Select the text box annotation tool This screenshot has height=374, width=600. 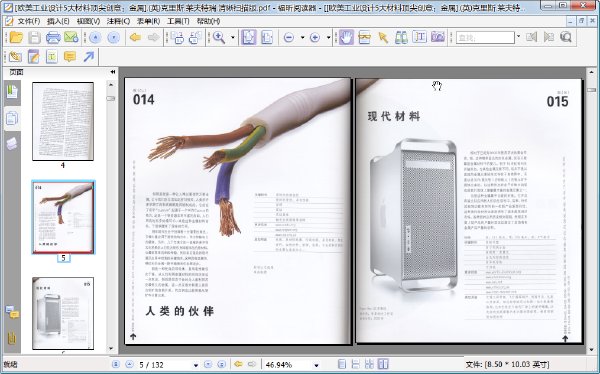tap(52, 57)
